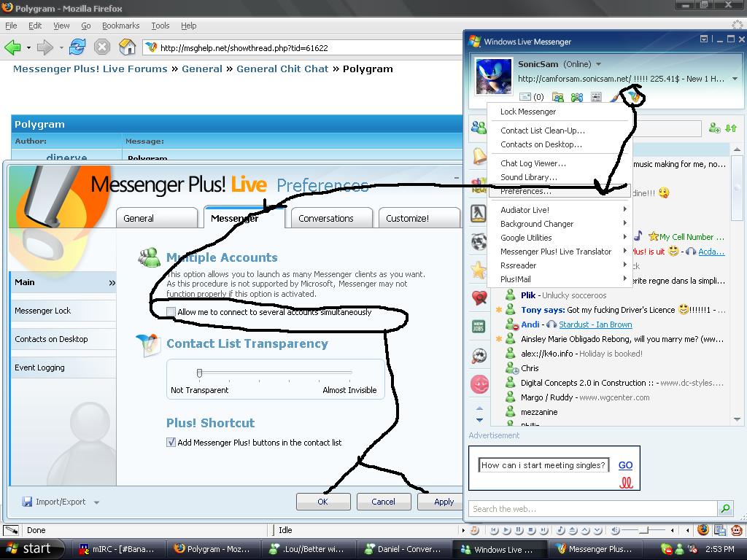Click the contact list transparency slider
Screen dimensions: 747x560
pyautogui.click(x=199, y=373)
